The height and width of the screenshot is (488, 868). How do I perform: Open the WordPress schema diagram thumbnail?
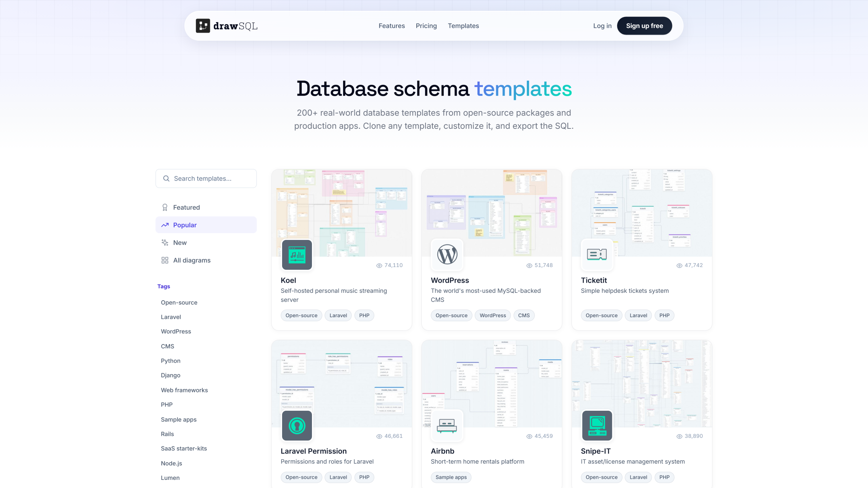click(492, 213)
